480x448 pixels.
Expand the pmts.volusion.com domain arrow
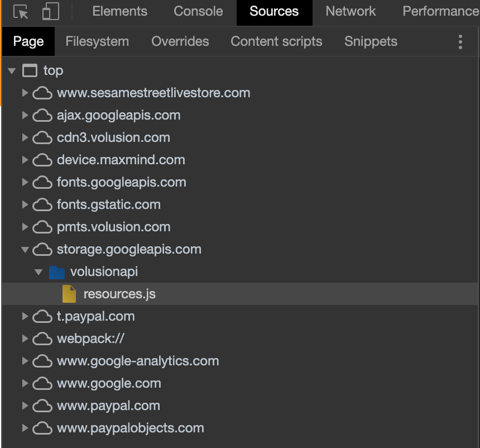click(x=25, y=227)
